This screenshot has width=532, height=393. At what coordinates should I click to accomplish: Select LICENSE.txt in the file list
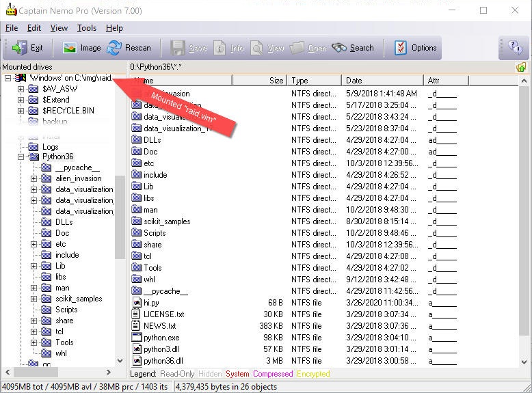click(x=163, y=314)
